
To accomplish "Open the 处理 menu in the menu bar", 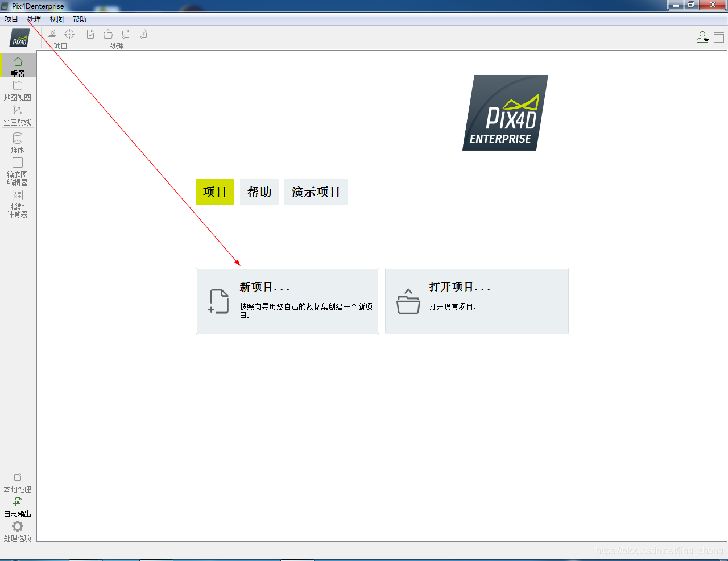I will point(34,19).
